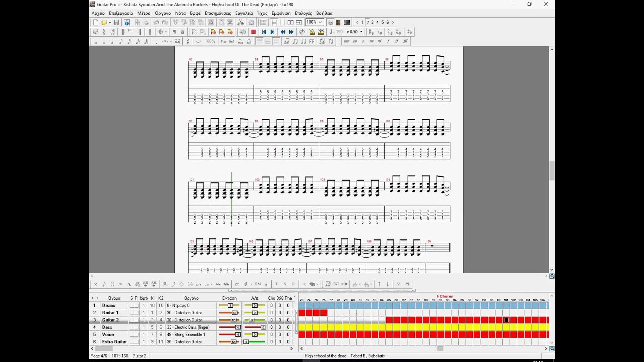
Task: Apply the 8va octave marking
Action: 223,41
